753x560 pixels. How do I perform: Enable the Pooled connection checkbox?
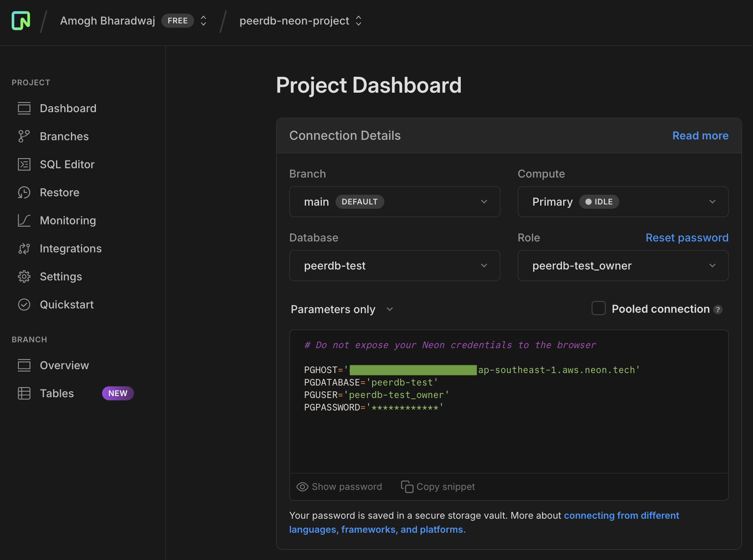tap(598, 308)
